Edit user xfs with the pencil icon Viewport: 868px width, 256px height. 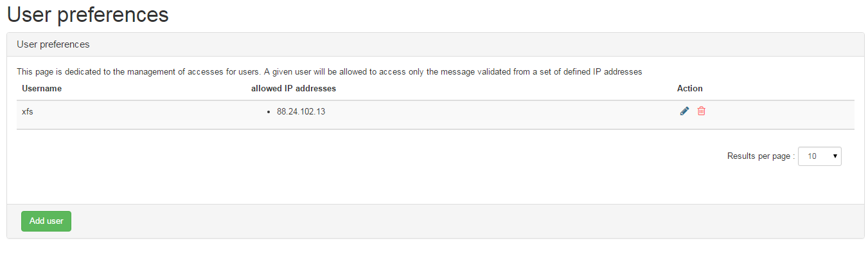point(684,111)
